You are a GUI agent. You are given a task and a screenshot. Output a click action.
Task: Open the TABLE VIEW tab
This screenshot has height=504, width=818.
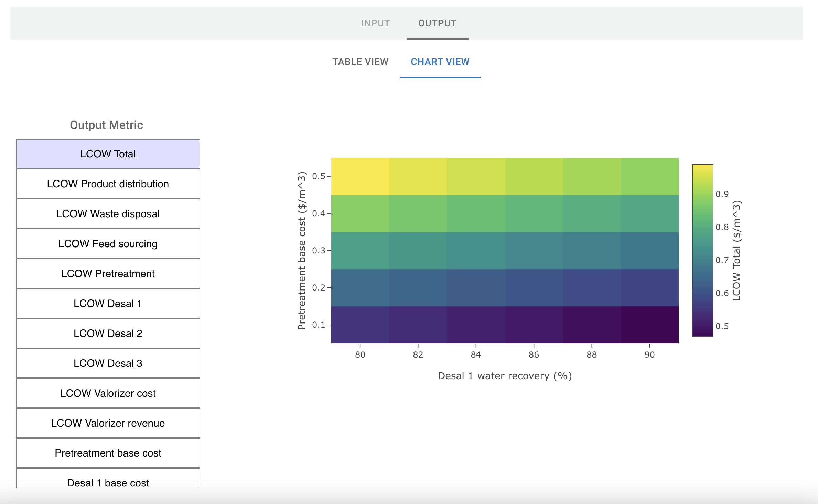tap(360, 62)
